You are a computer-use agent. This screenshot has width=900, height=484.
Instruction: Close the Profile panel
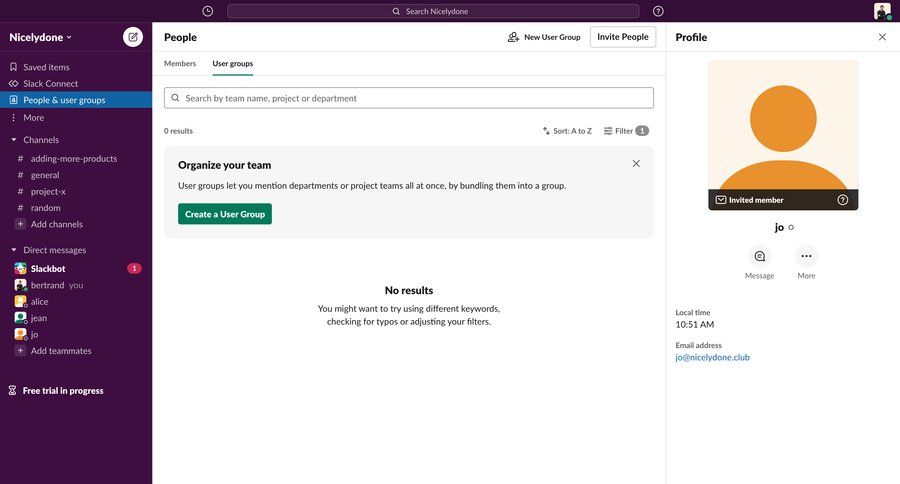(882, 37)
